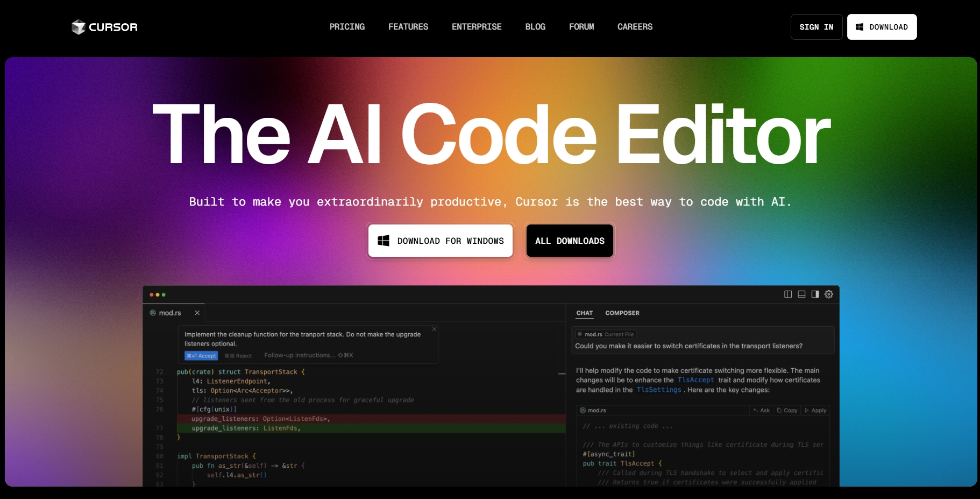980x499 pixels.
Task: Click the mod.rs Current File chip
Action: pos(606,334)
